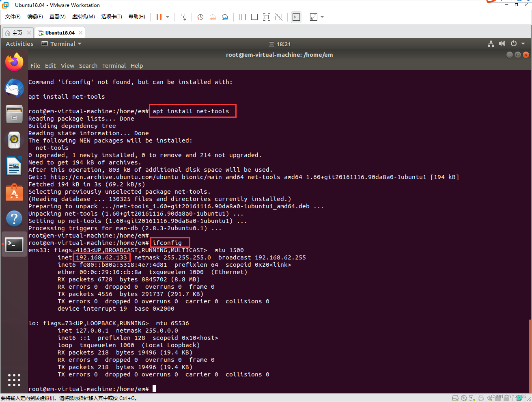Click the text 'broadcast 192.168.62.255'
Viewport: 532px width, 402px height.
click(x=262, y=257)
